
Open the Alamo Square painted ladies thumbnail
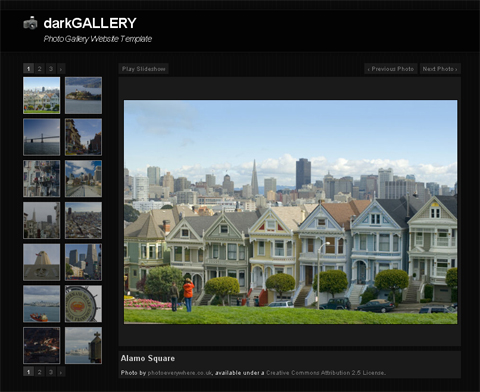point(42,95)
